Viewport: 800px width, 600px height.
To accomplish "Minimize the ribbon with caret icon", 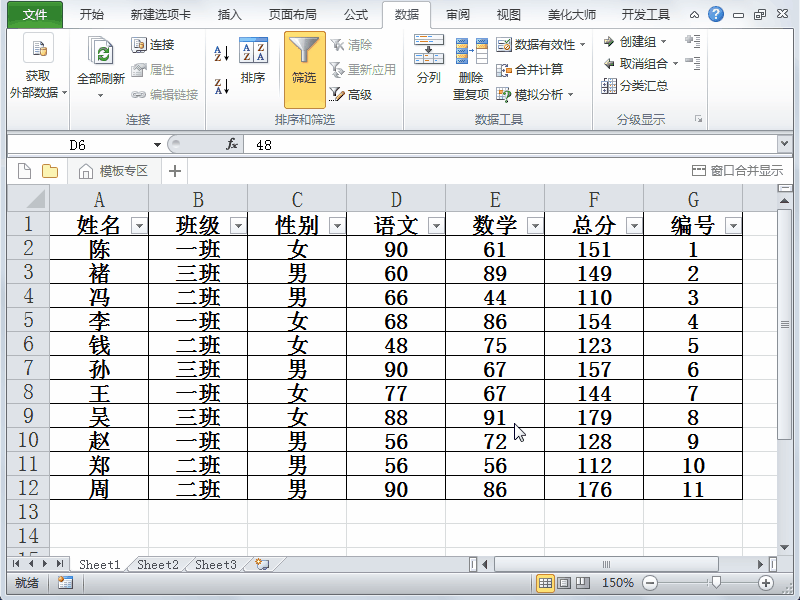I will [694, 15].
